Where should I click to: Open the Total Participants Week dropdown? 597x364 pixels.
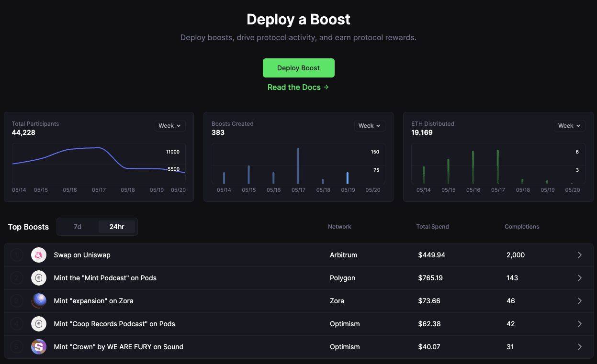(x=170, y=126)
